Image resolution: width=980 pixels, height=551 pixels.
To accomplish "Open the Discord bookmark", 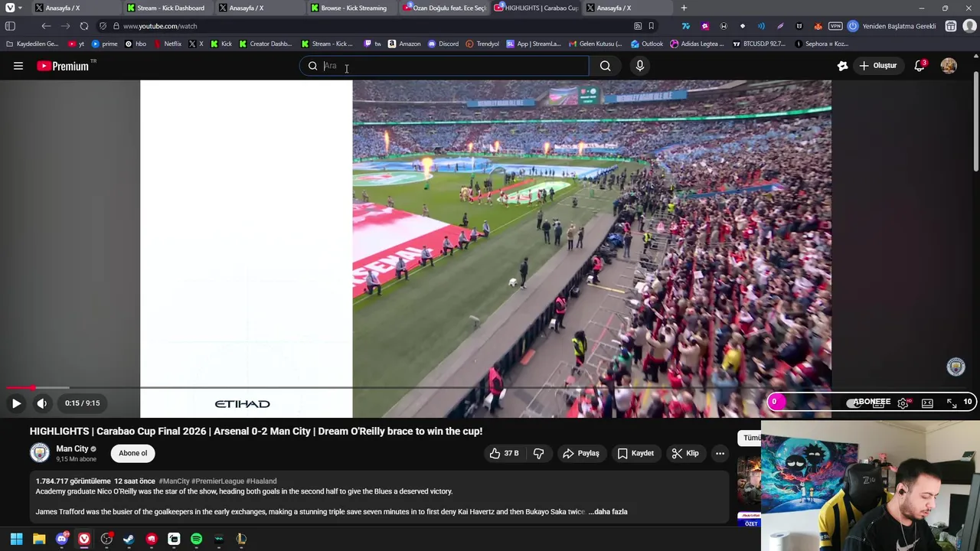I will 443,44.
